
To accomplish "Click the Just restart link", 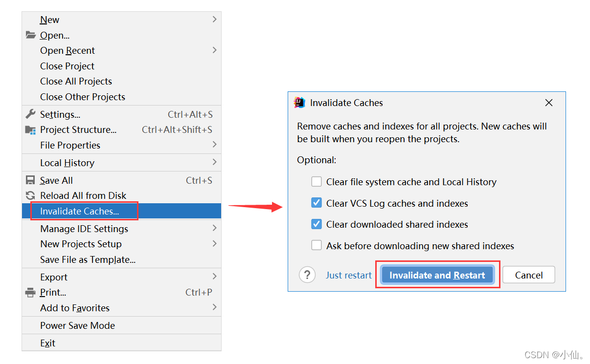I will pyautogui.click(x=348, y=275).
